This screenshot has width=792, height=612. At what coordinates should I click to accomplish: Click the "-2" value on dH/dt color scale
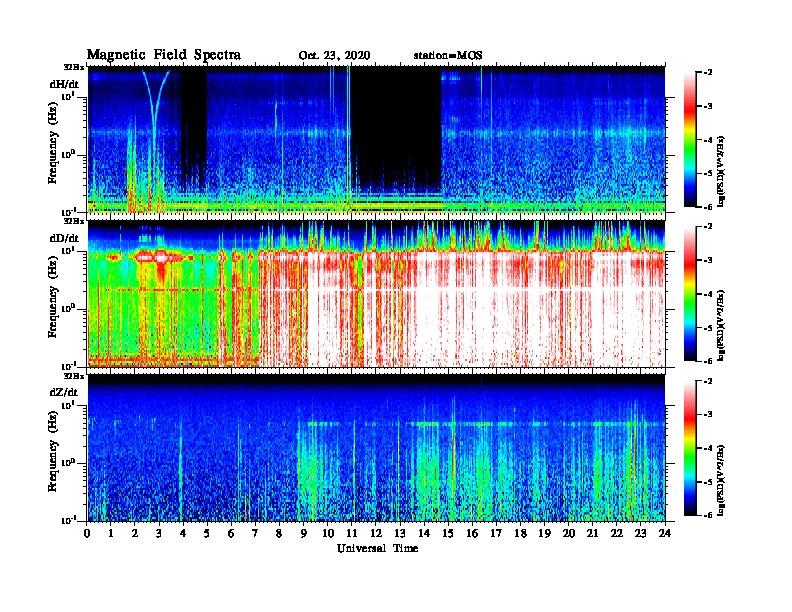pos(709,73)
